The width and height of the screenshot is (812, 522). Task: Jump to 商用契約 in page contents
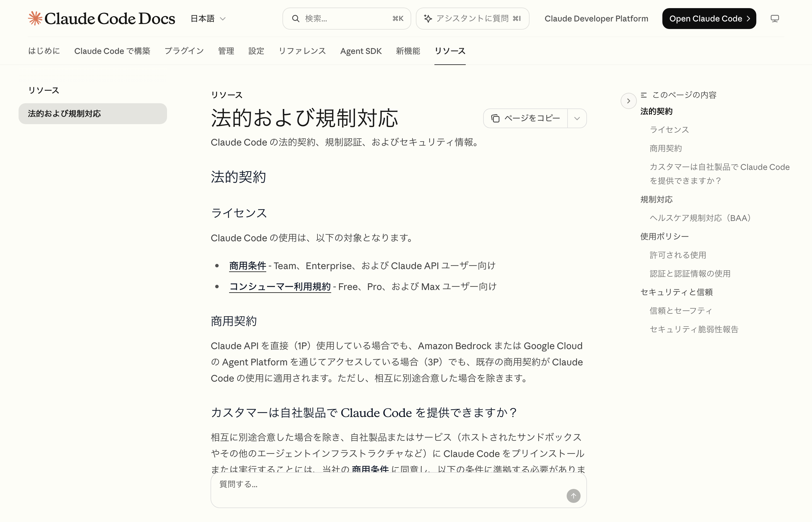tap(666, 148)
